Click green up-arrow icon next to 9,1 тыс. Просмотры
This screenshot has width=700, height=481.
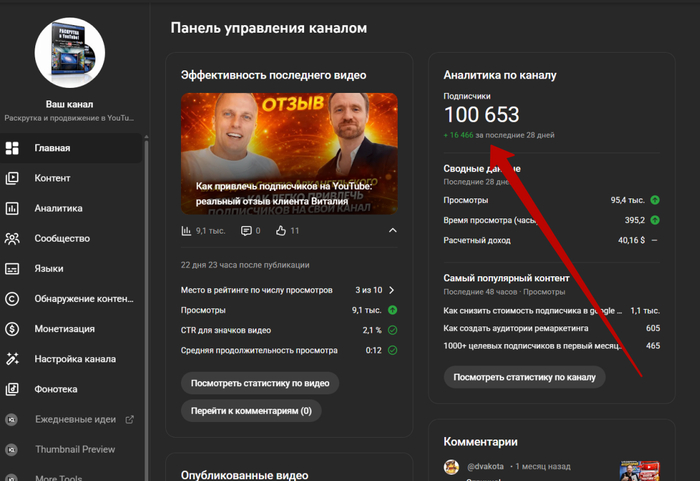(392, 310)
